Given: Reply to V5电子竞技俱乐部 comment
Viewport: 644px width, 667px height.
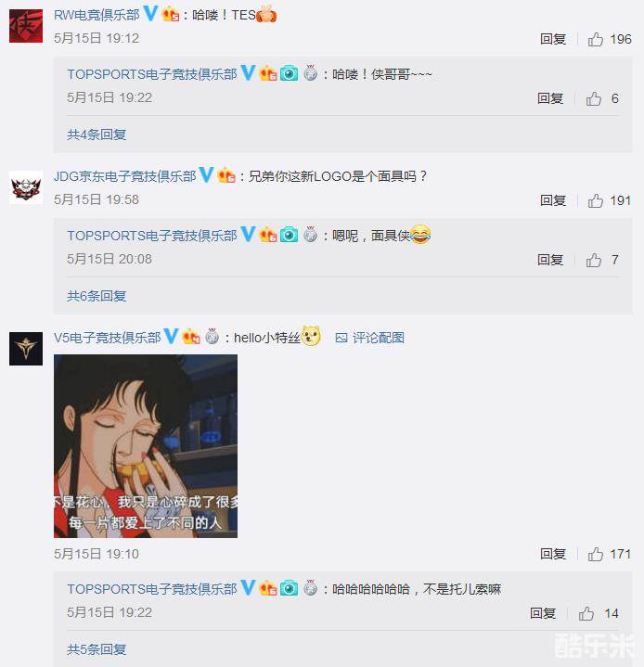Looking at the screenshot, I should click(x=552, y=554).
